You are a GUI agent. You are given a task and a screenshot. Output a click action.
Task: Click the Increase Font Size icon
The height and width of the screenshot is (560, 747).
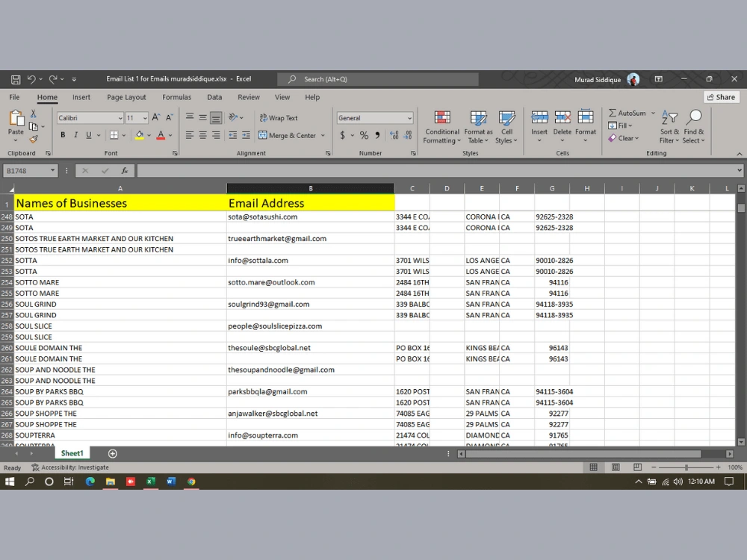156,118
